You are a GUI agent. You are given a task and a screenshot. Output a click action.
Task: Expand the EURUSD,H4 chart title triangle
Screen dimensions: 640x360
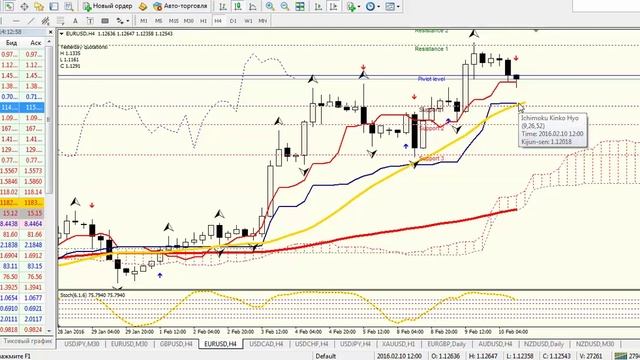[x=62, y=34]
